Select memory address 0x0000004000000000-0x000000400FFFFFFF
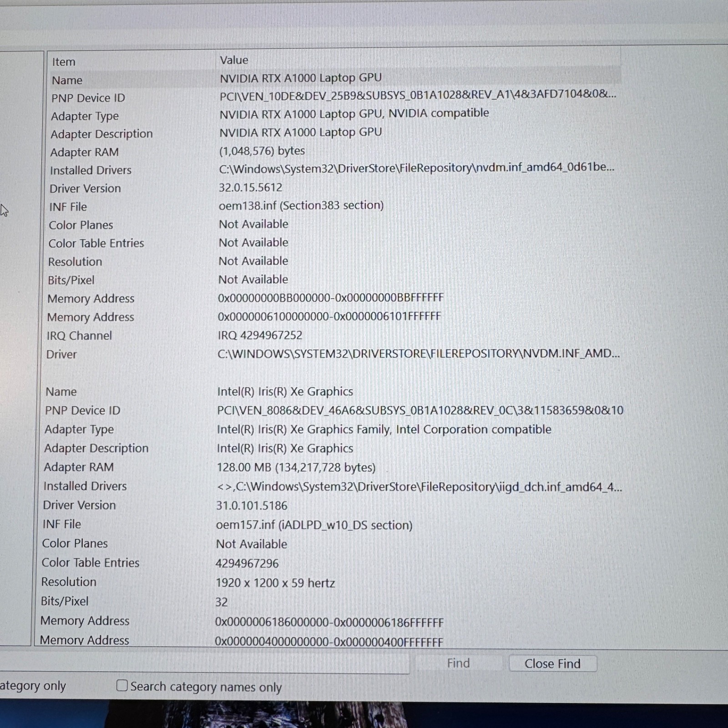This screenshot has width=728, height=728. coord(329,642)
